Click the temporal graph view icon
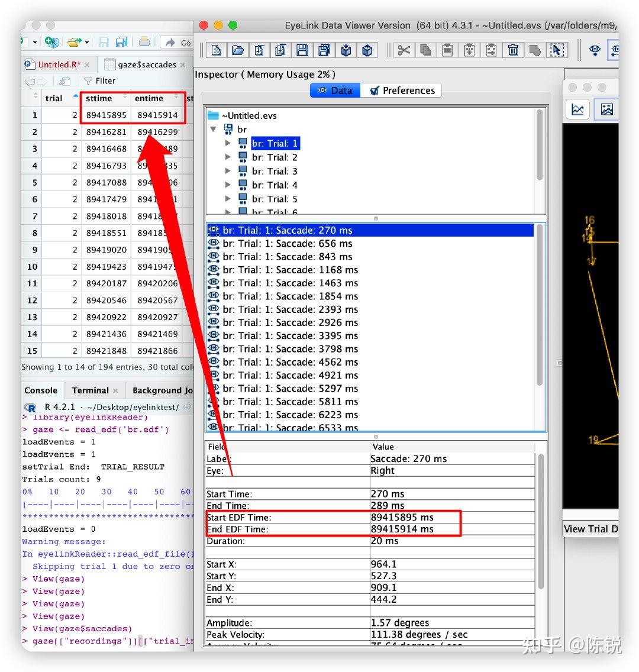Image resolution: width=639 pixels, height=672 pixels. click(x=577, y=109)
